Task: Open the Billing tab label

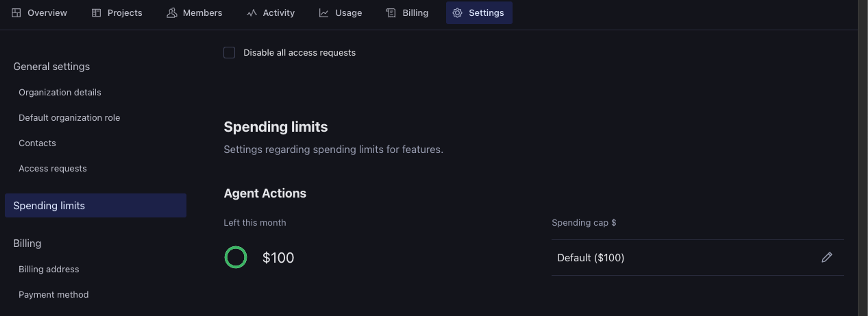Action: click(415, 13)
